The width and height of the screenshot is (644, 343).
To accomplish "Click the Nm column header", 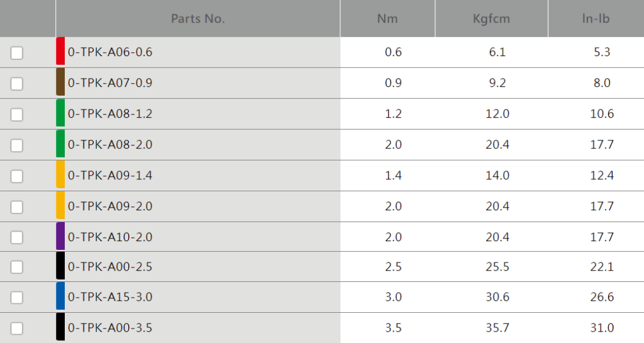I will [x=387, y=18].
